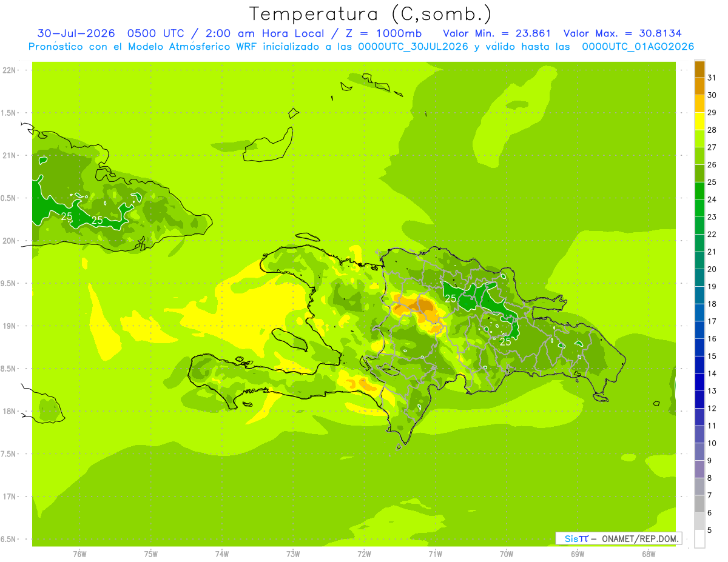Pick the lime swatch between colorbar 27 and 28
Viewport: 728px width, 562px height.
(699, 139)
